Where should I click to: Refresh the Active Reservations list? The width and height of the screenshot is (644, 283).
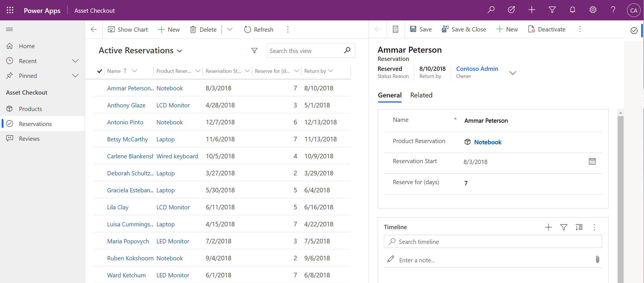point(247,29)
